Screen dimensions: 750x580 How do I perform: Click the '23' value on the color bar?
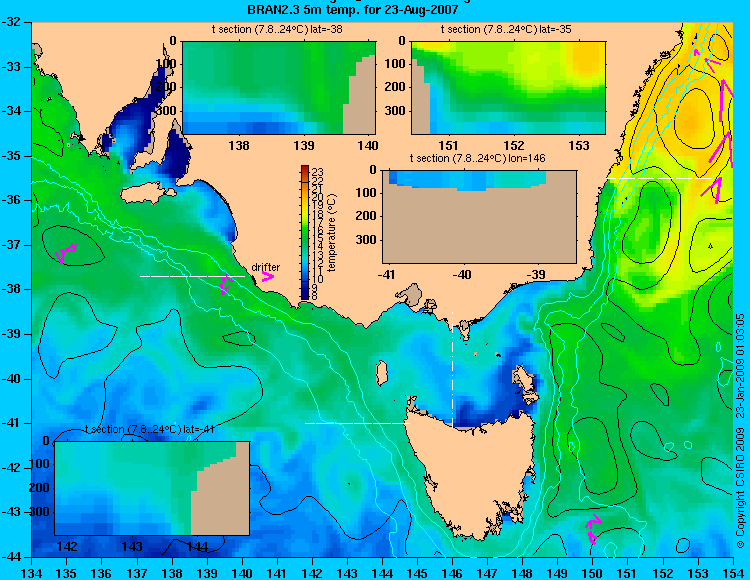[x=318, y=172]
